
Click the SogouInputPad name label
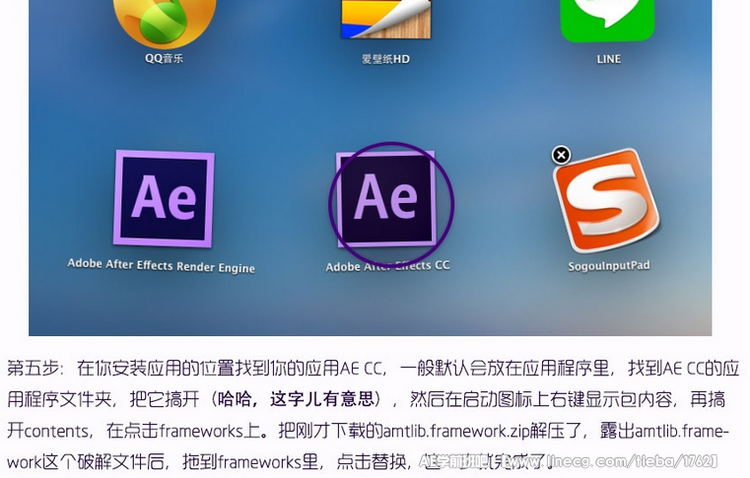pos(608,266)
